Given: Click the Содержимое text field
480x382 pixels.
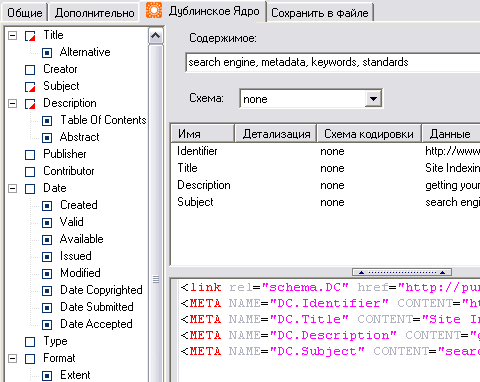Looking at the screenshot, I should click(x=333, y=62).
